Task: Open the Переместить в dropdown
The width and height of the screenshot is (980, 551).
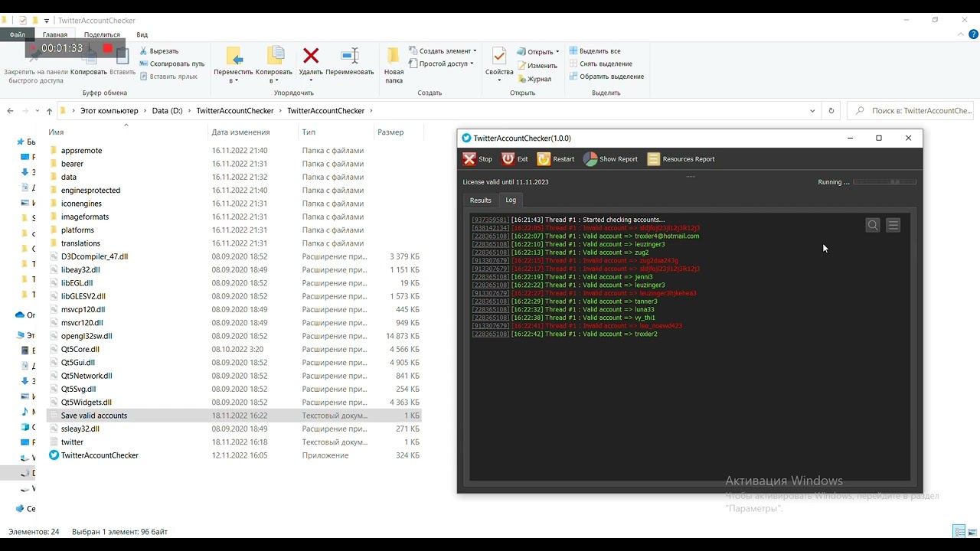Action: pos(234,65)
